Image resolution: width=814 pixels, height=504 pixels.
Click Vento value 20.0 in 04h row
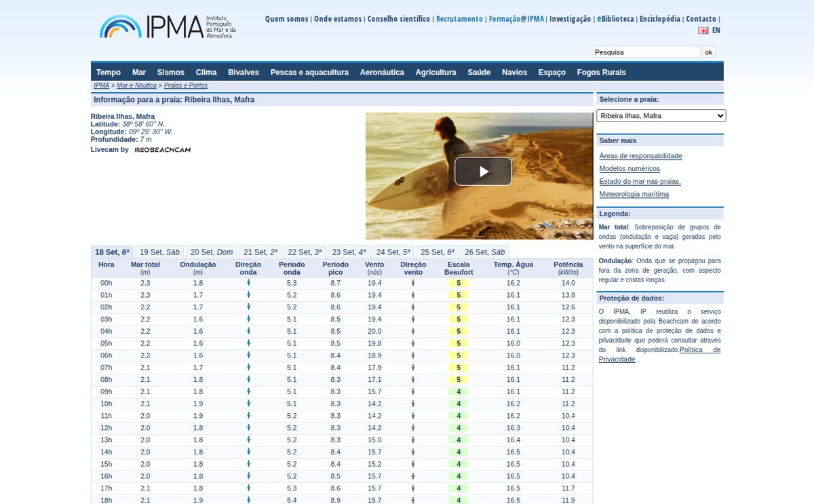374,331
